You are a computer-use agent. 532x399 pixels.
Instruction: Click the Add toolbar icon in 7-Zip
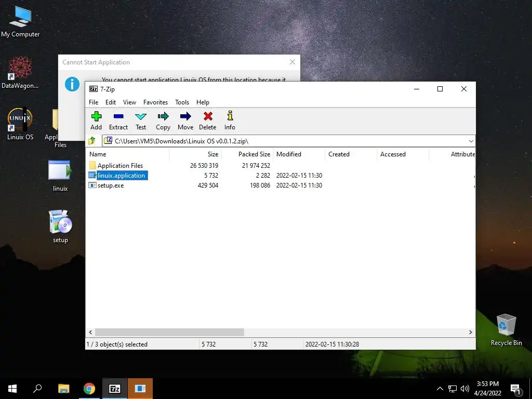[x=96, y=116]
